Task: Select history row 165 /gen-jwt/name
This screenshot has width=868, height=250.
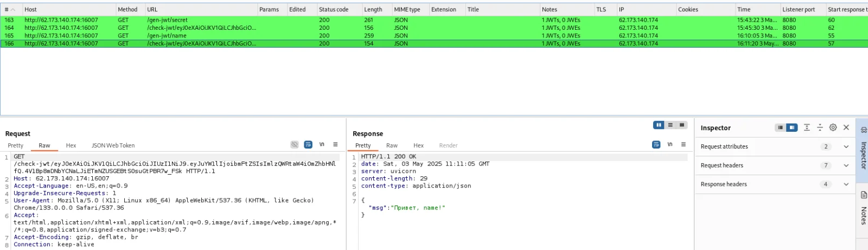Action: coord(434,36)
